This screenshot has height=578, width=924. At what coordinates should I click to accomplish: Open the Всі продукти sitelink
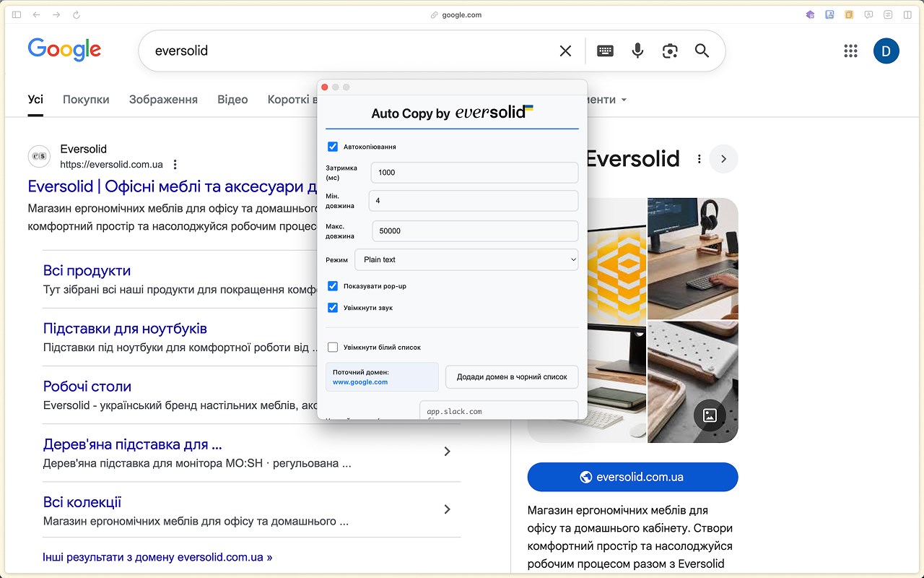pyautogui.click(x=87, y=270)
